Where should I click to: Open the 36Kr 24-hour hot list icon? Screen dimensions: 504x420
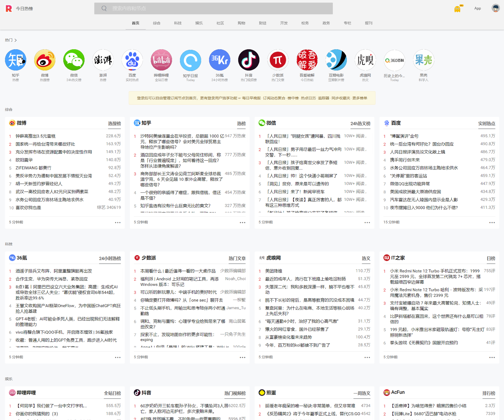(219, 60)
